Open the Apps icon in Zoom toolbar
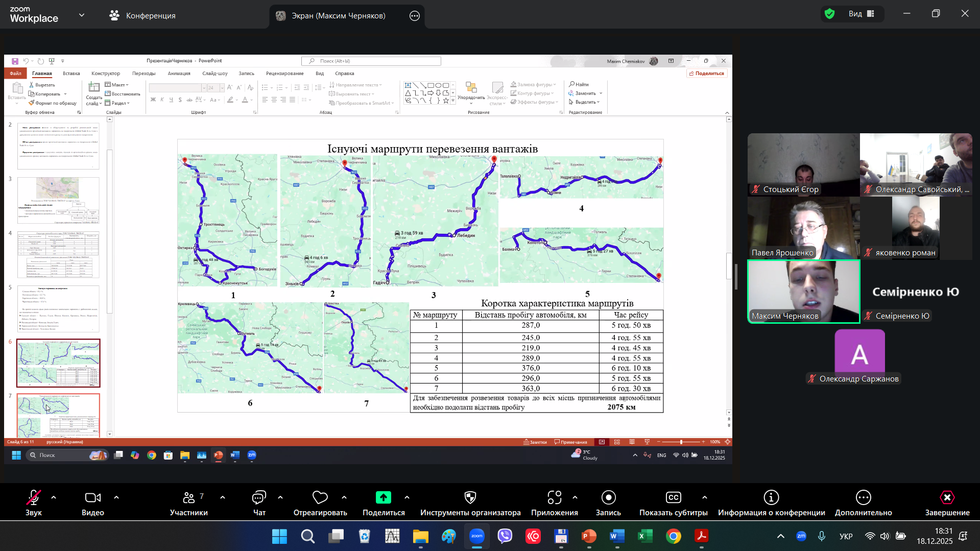The width and height of the screenshot is (980, 551). [554, 498]
